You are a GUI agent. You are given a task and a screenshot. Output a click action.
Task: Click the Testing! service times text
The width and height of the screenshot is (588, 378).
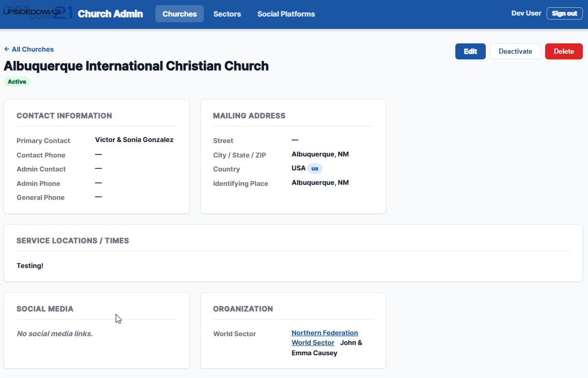pos(30,266)
